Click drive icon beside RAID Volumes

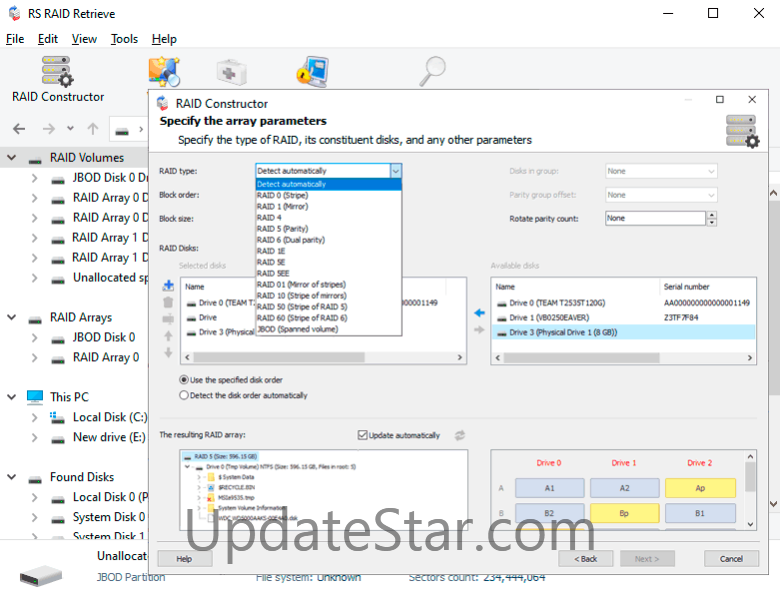[35, 159]
